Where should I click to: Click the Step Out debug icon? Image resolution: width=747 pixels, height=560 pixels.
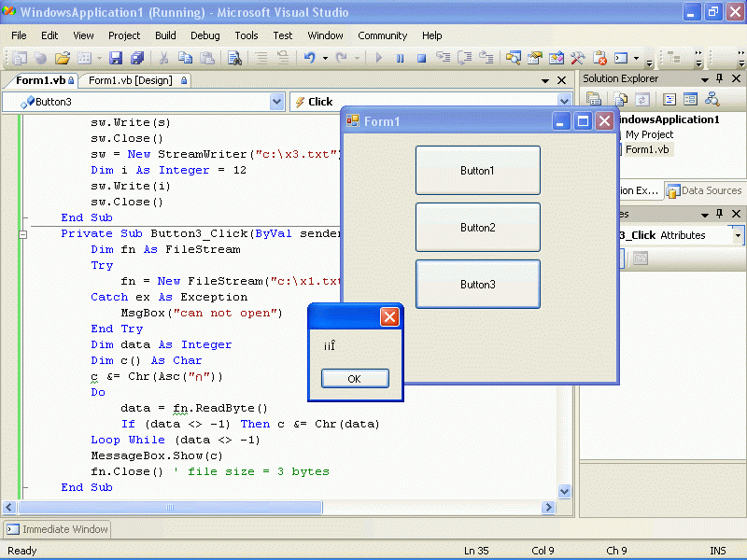(x=486, y=58)
